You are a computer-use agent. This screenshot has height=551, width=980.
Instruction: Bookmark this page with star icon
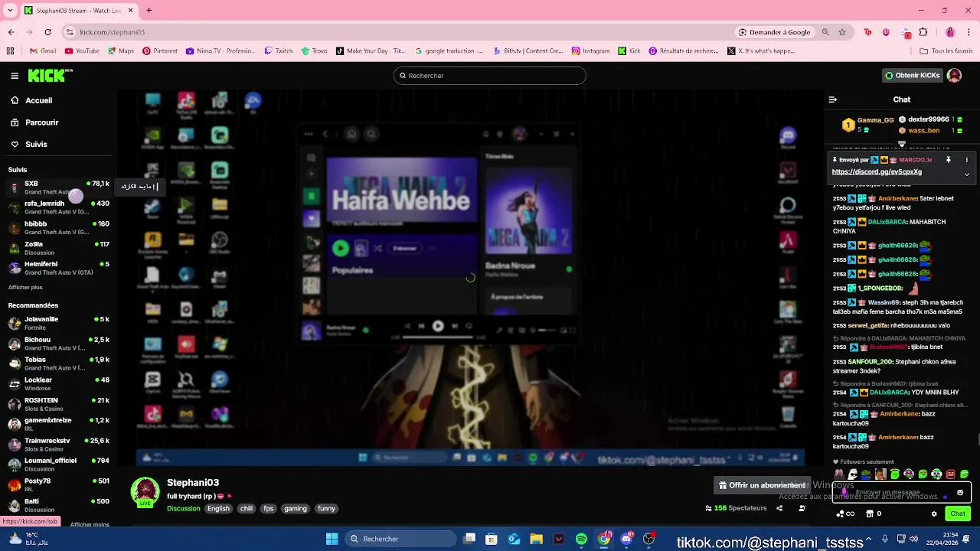(842, 32)
